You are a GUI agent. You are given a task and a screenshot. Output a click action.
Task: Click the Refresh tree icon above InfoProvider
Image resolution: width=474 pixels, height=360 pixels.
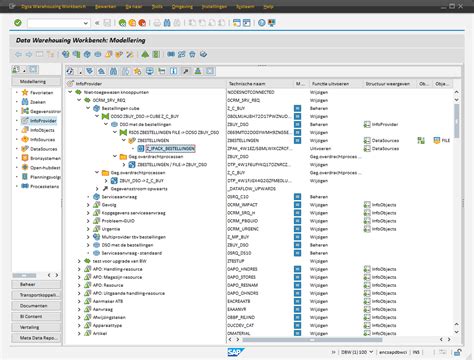[x=70, y=71]
